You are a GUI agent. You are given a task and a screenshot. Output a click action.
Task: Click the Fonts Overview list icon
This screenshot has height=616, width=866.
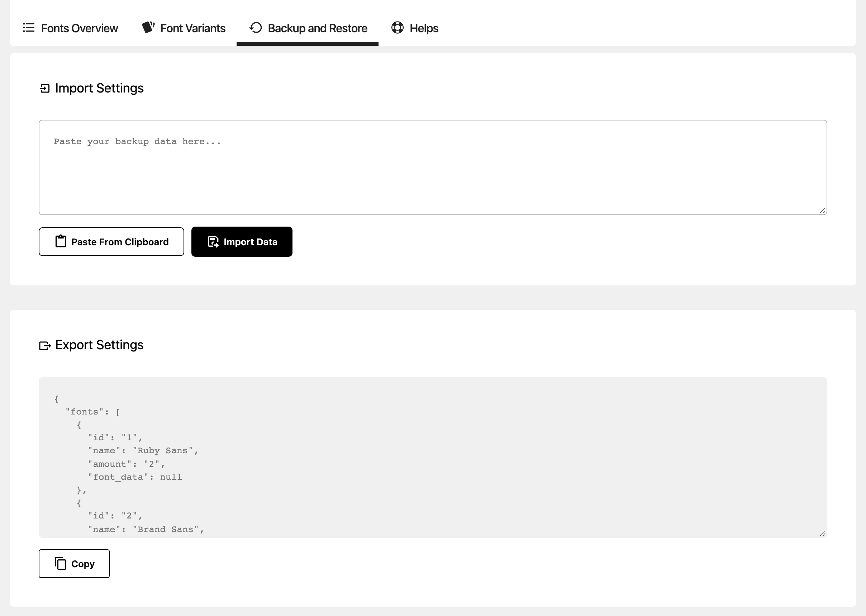point(29,28)
